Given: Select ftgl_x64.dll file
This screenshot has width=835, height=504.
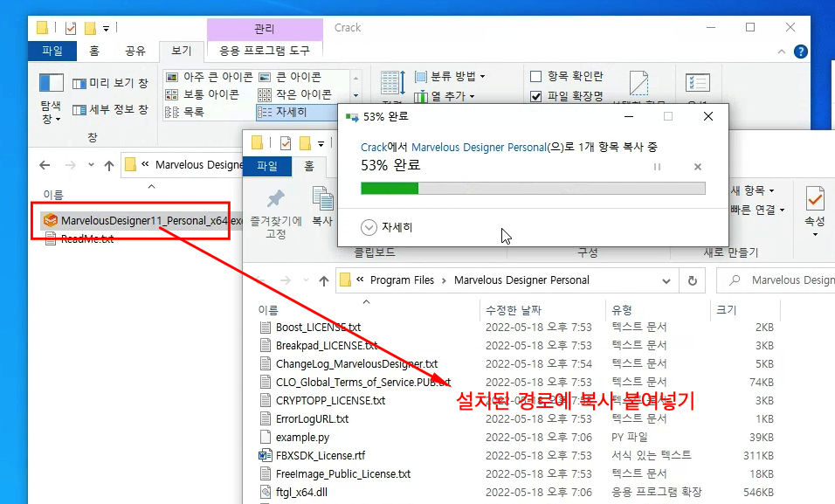Looking at the screenshot, I should click(x=301, y=493).
